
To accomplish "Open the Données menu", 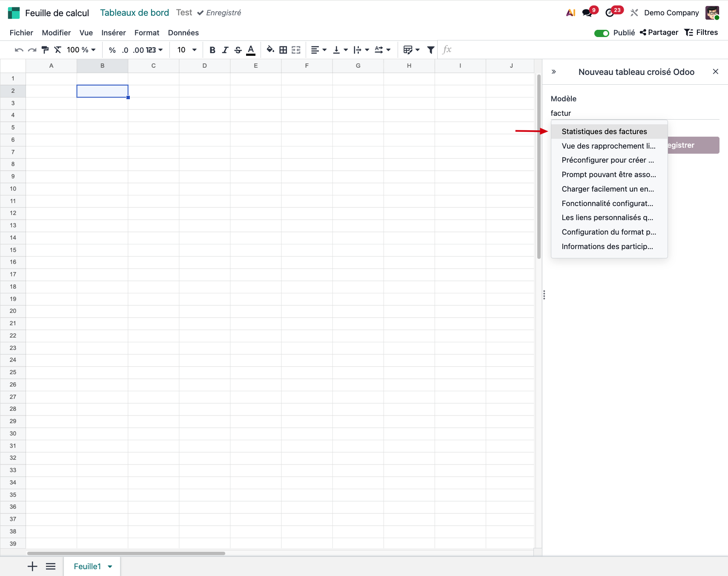I will tap(183, 33).
